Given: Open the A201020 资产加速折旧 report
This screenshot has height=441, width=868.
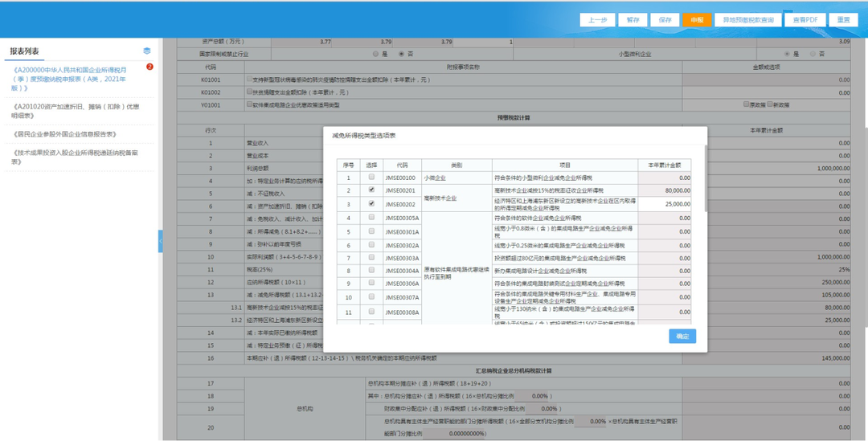Looking at the screenshot, I should [76, 111].
